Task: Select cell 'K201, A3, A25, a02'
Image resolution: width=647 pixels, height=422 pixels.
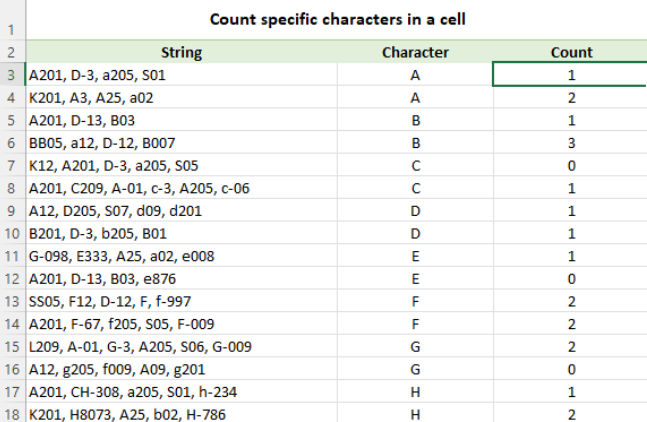Action: tap(182, 97)
